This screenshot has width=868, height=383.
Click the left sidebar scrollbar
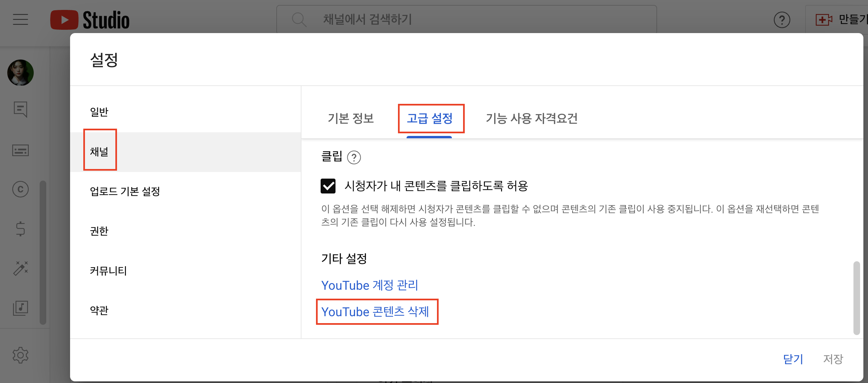tap(43, 253)
